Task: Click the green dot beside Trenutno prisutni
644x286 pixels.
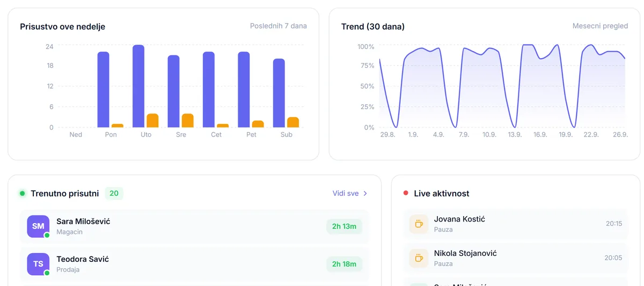Action: click(x=23, y=194)
